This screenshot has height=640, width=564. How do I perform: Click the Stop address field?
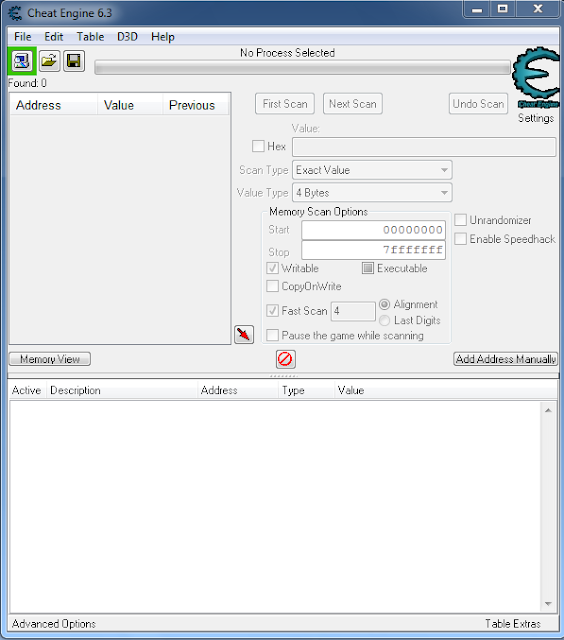click(x=373, y=250)
